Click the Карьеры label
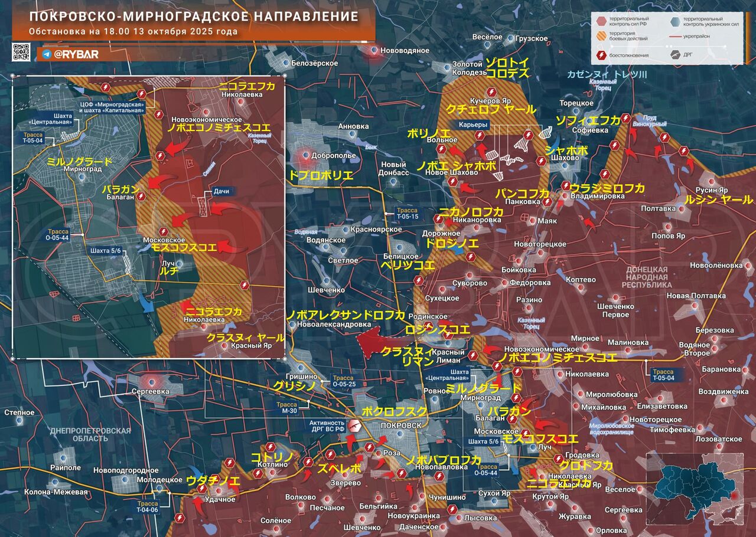The image size is (756, 537). coord(472,125)
